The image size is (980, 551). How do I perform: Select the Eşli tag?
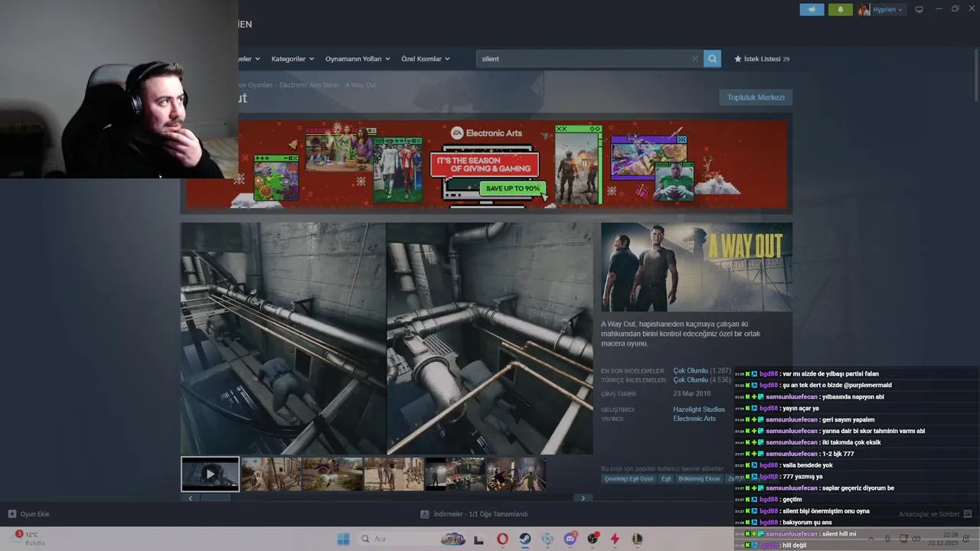666,478
